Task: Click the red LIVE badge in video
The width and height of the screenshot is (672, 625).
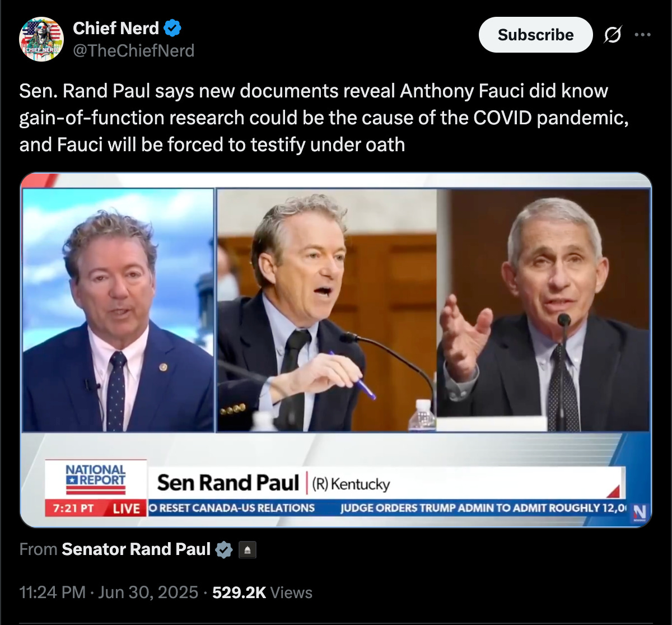Action: [126, 508]
